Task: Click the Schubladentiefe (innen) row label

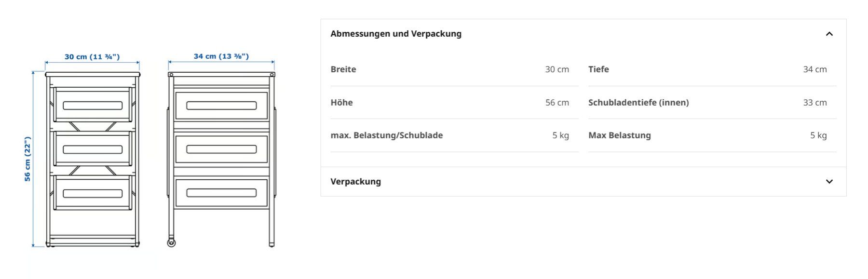Action: [x=638, y=103]
